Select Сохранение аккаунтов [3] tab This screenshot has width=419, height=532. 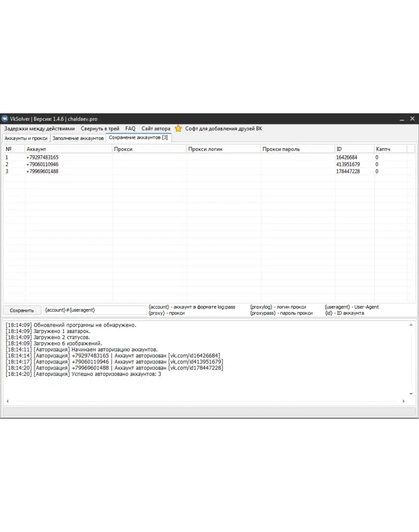pos(138,138)
